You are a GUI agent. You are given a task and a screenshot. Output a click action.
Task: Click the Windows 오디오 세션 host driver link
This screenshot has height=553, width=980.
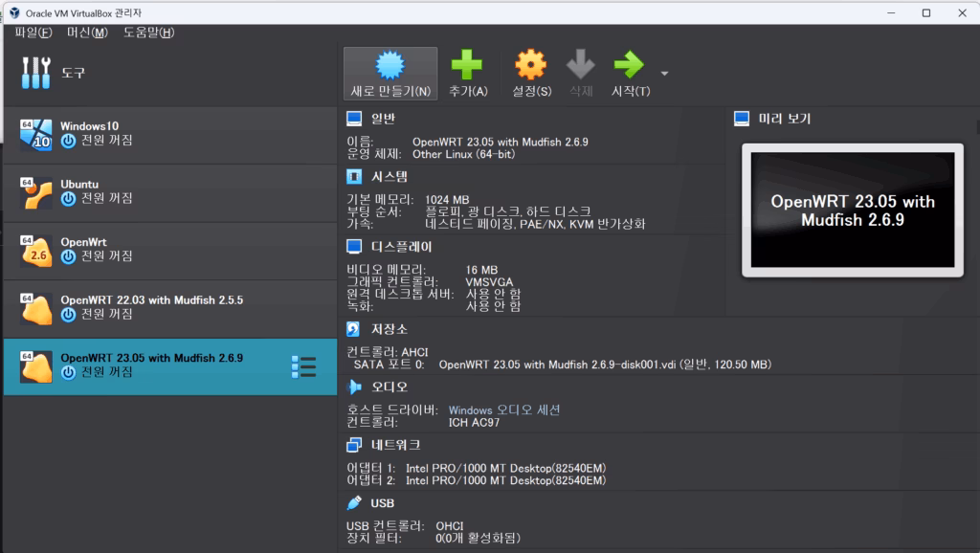click(x=504, y=409)
